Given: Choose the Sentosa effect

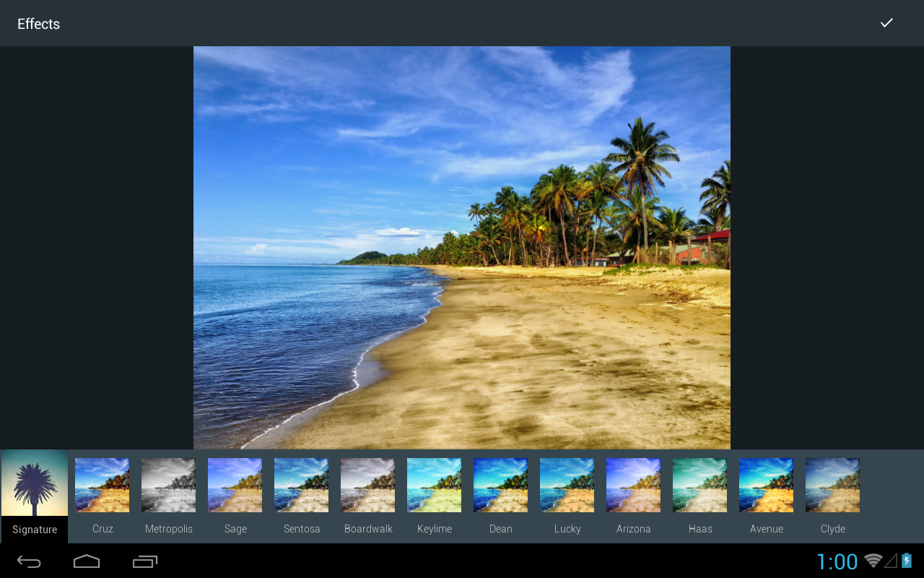Looking at the screenshot, I should pyautogui.click(x=301, y=485).
